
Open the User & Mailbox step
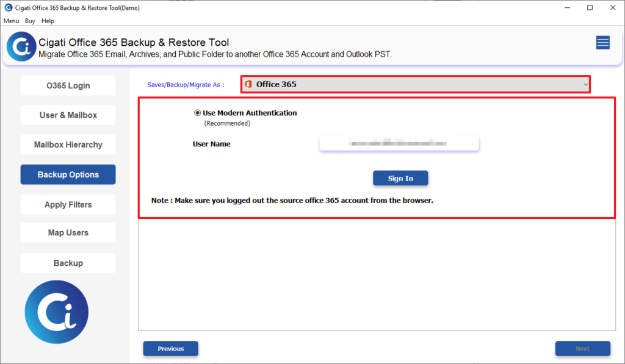coord(68,115)
